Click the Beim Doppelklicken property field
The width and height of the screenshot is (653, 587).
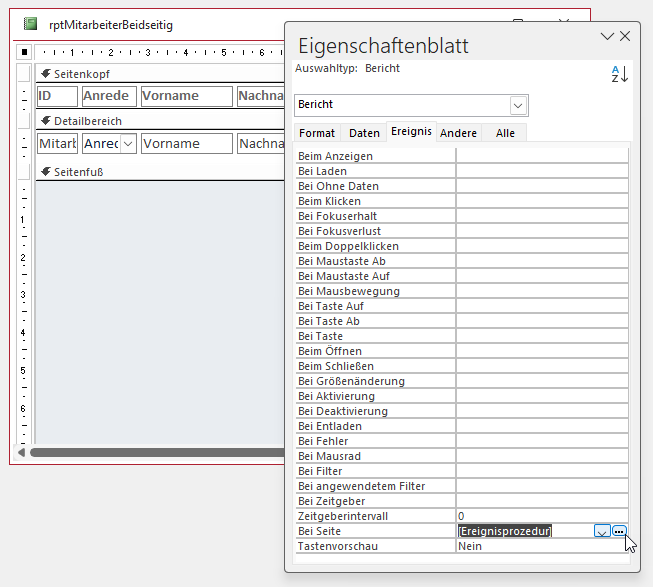[x=542, y=246]
